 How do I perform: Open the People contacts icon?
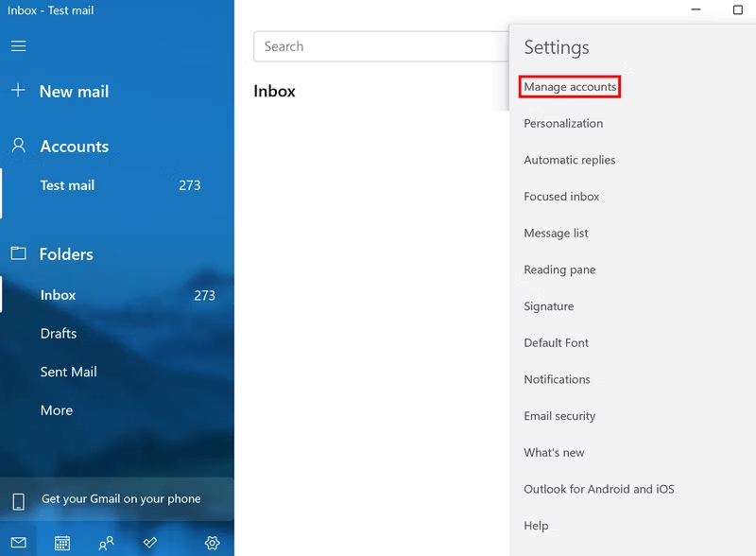pos(106,543)
